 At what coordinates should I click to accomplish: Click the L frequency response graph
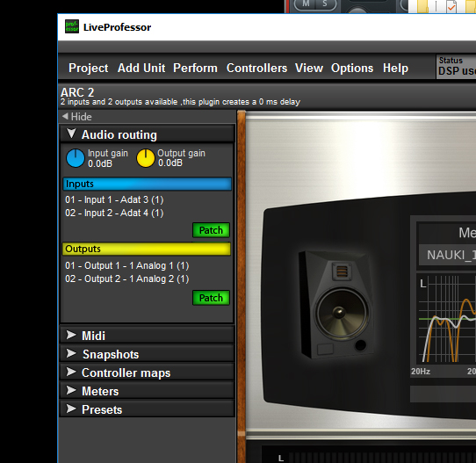447,319
